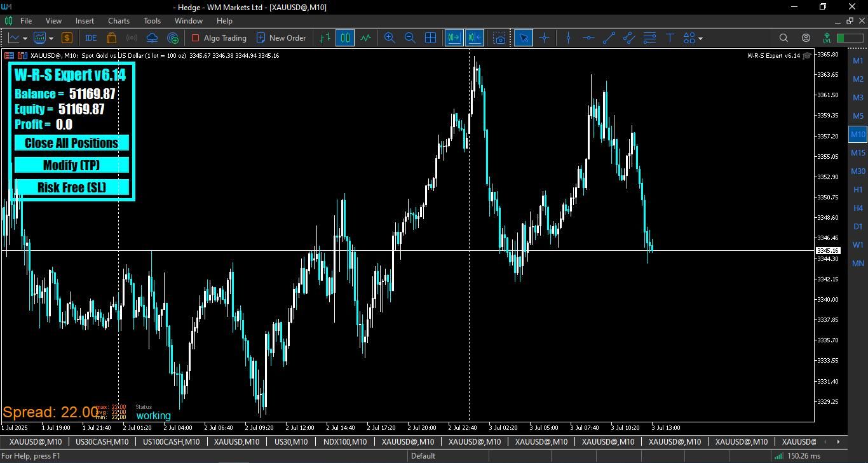
Task: Open the Charts menu
Action: pyautogui.click(x=119, y=21)
